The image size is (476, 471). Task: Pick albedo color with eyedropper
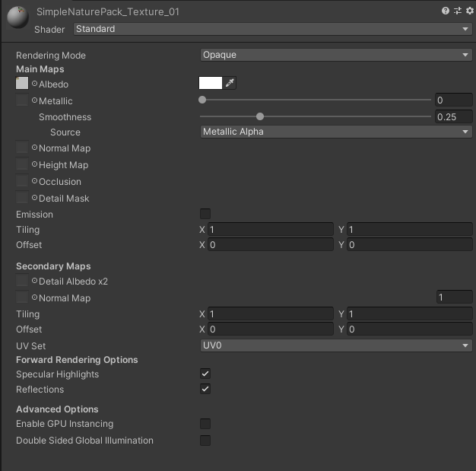[230, 83]
